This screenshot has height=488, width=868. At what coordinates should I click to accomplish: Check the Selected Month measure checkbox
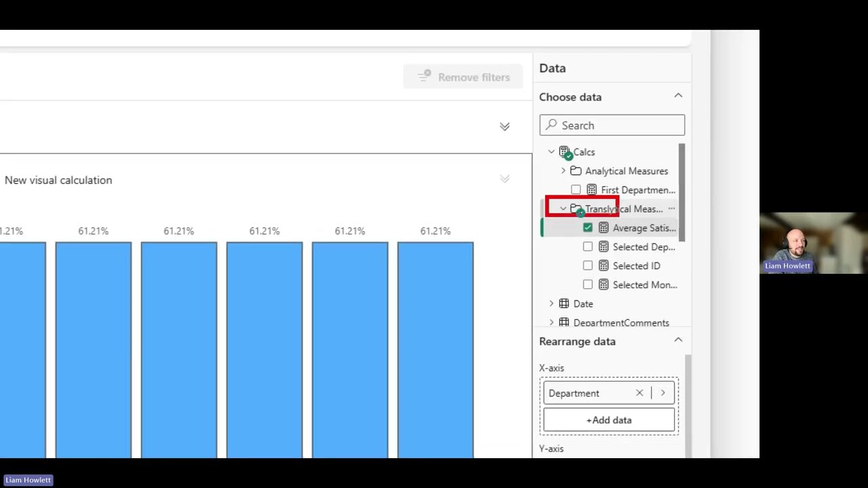tap(588, 285)
